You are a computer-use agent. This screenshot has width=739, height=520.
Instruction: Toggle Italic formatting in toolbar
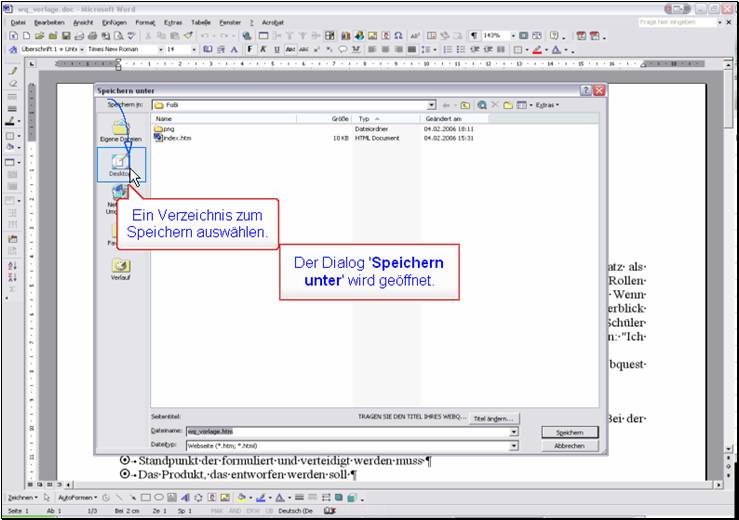[262, 49]
